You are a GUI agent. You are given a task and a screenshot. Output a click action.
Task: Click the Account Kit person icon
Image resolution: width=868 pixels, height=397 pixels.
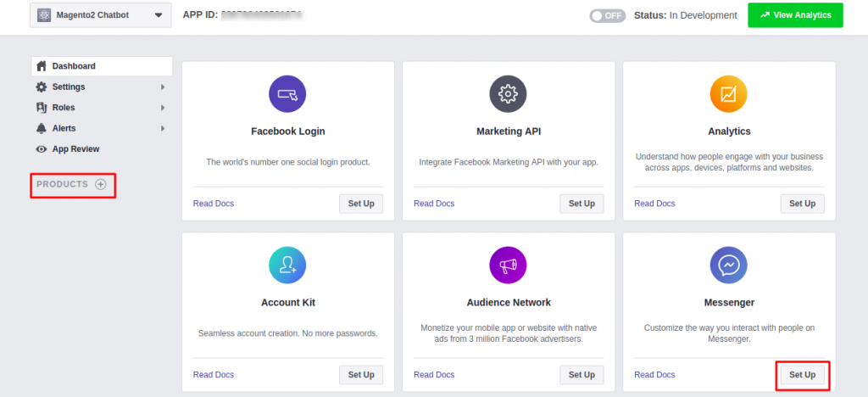(x=287, y=266)
